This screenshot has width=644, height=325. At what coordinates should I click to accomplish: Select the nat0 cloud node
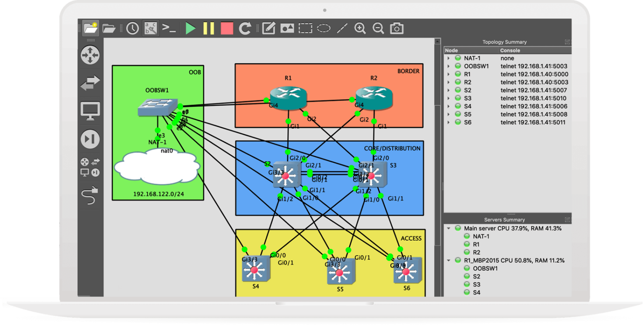point(157,167)
